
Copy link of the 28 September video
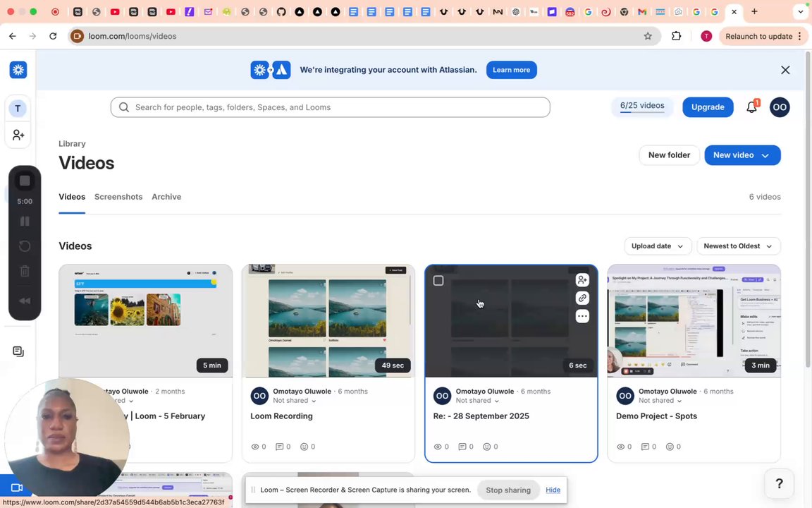582,298
